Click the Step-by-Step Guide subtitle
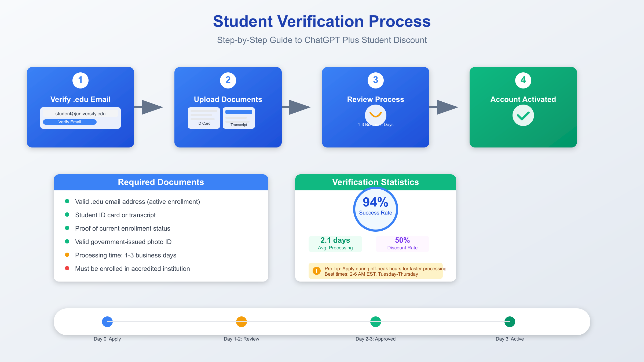The height and width of the screenshot is (362, 644). [322, 40]
